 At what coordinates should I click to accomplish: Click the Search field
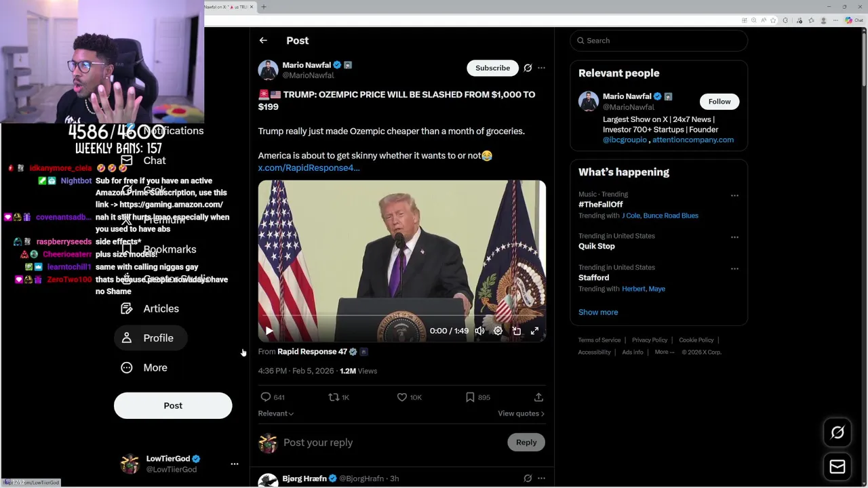(x=658, y=41)
